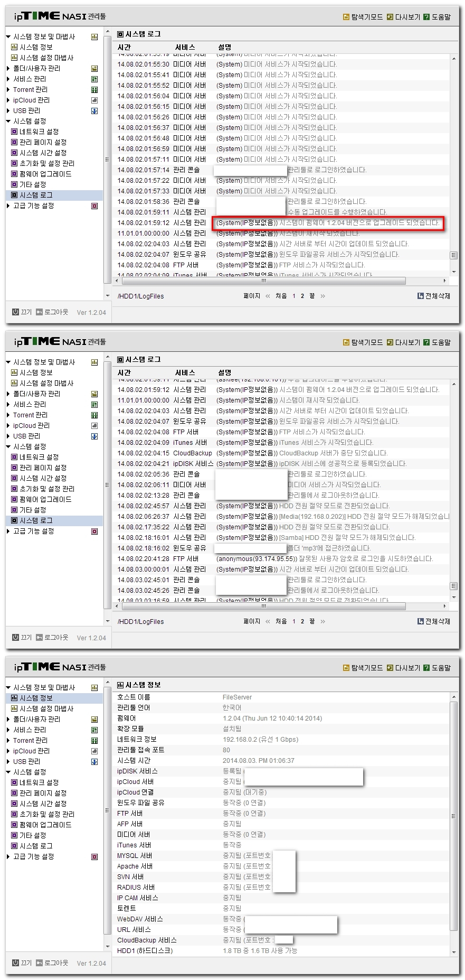
Task: Select the log row 14.08.02.20:41:28 FTP 서버
Action: click(x=282, y=558)
